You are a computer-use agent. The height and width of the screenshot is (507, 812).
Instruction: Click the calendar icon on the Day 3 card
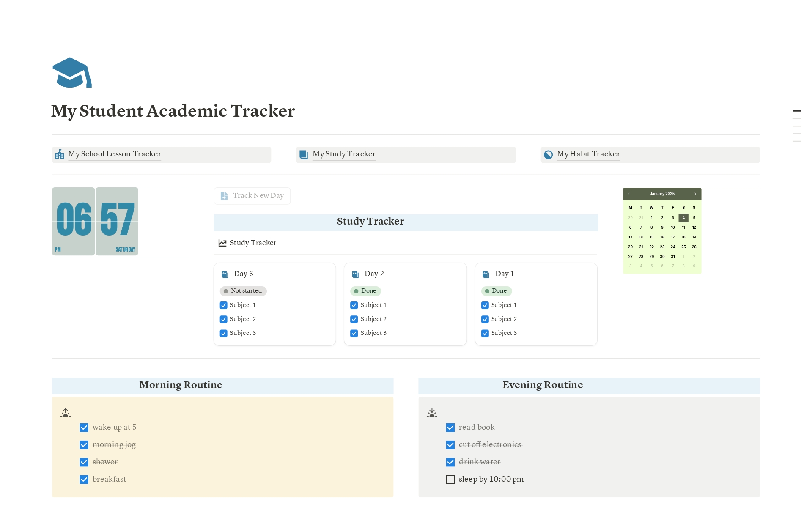225,274
